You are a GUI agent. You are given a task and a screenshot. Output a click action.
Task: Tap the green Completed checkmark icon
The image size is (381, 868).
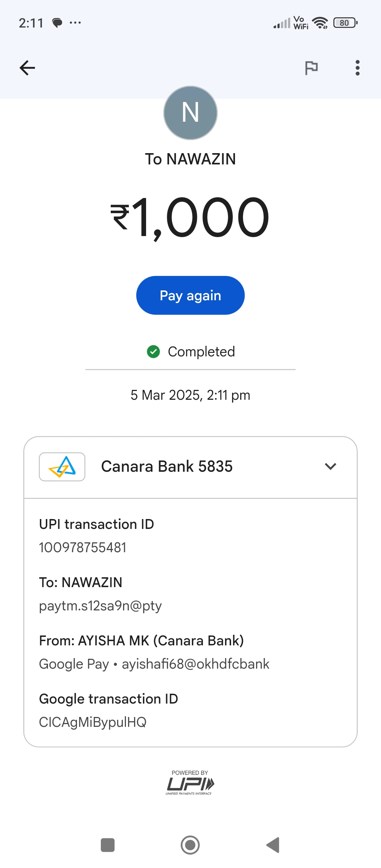tap(153, 351)
